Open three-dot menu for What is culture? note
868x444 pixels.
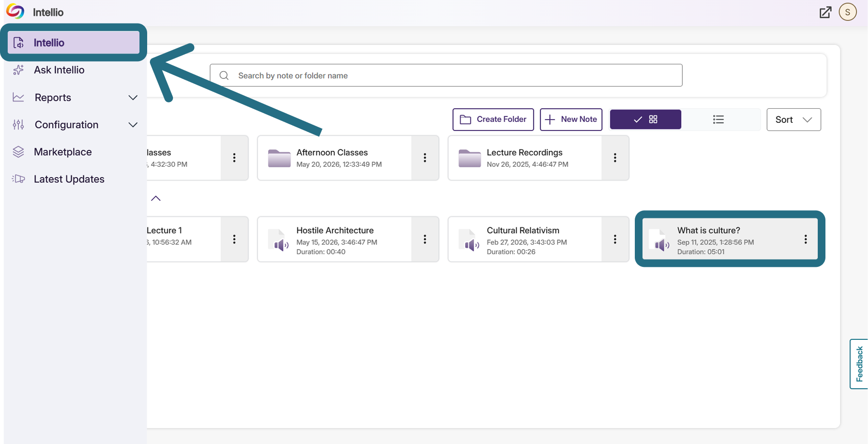coord(806,239)
